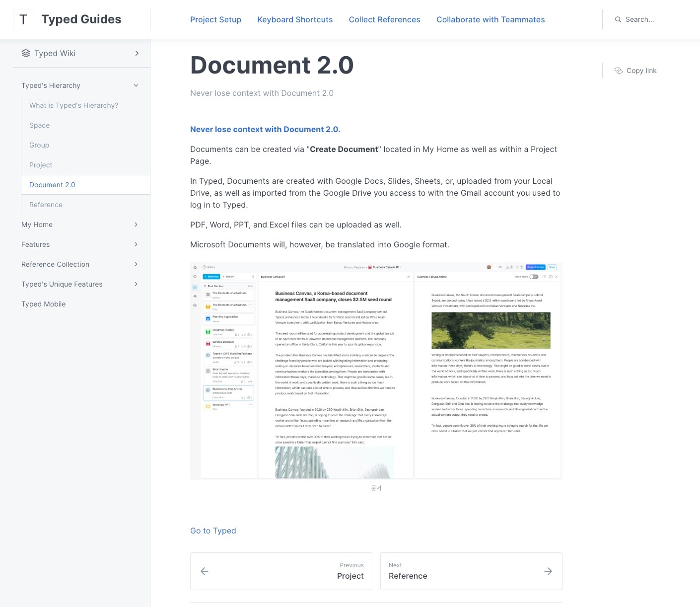Open the Project Setup tab
Viewport: 700px width, 607px height.
click(x=215, y=19)
